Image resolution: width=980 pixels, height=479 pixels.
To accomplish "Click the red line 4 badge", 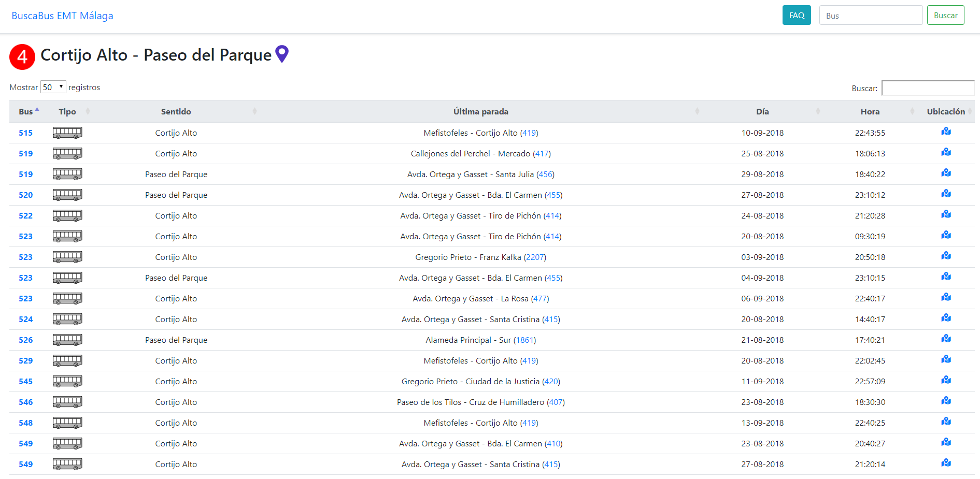I will point(22,57).
